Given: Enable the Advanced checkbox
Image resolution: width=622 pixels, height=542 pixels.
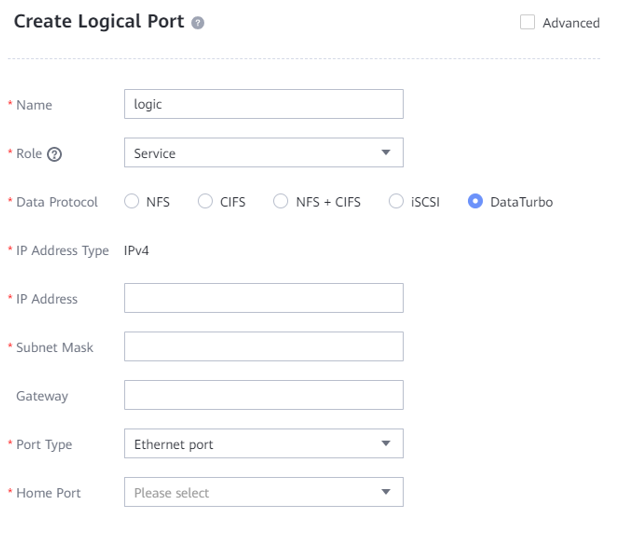Looking at the screenshot, I should click(528, 23).
